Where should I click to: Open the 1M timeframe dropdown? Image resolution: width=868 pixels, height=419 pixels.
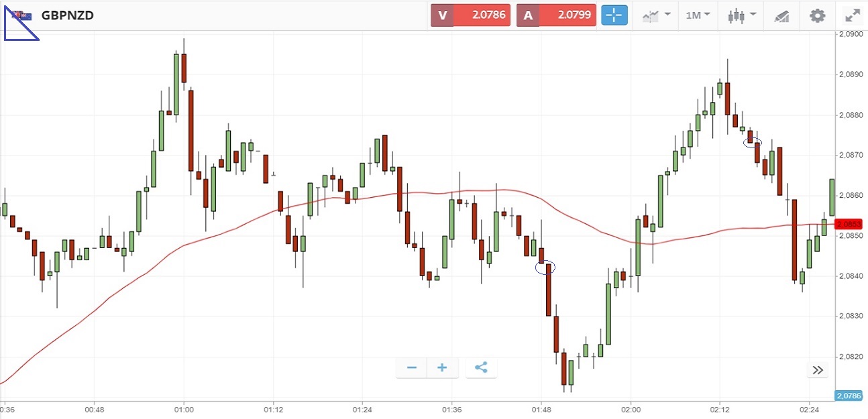click(x=698, y=15)
